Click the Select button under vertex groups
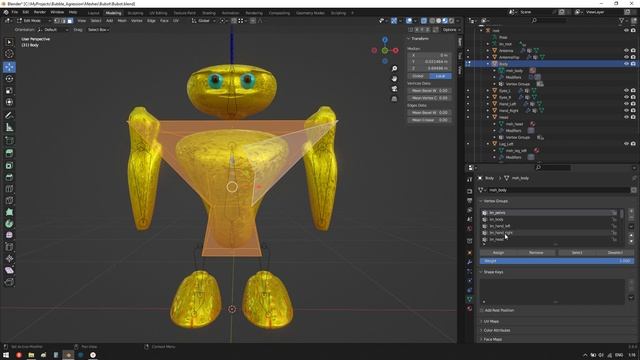 577,253
